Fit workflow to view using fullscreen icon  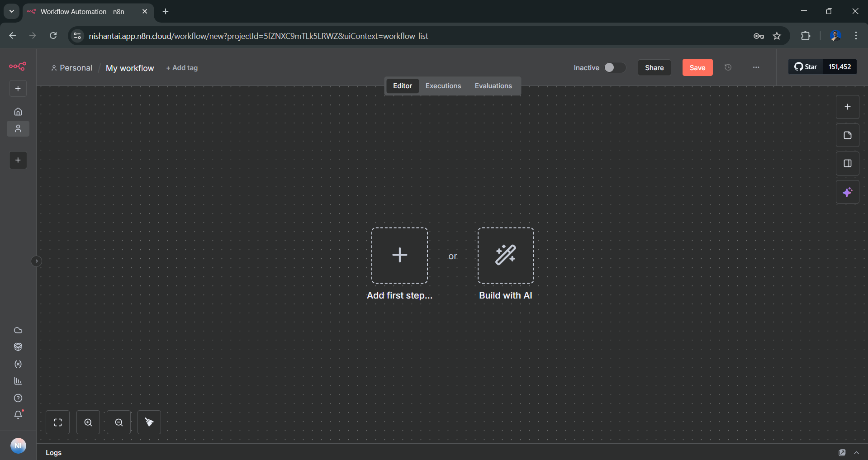pos(57,422)
